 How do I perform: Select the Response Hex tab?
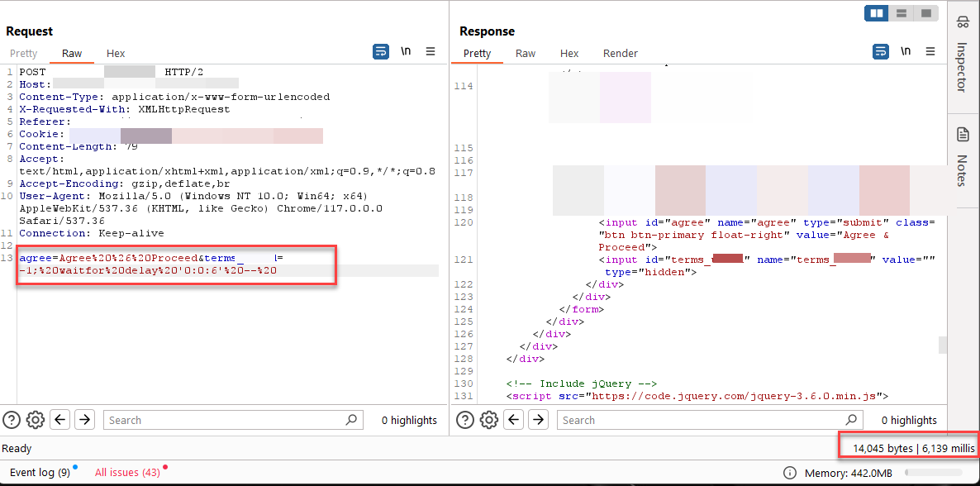(x=568, y=54)
